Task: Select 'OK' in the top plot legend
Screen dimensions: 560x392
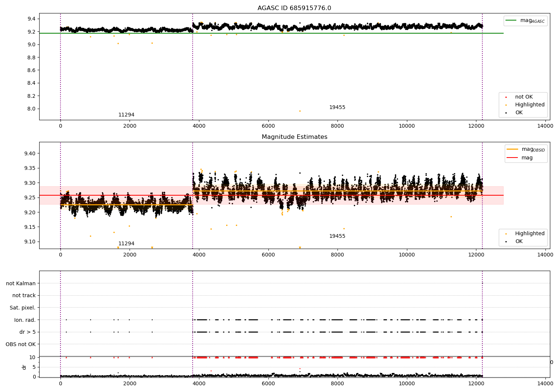Action: pos(519,113)
